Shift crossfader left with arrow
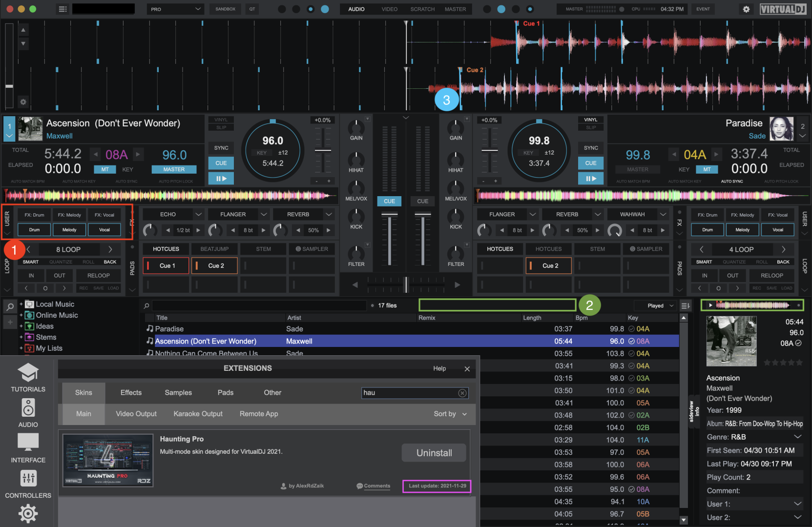Viewport: 812px width, 527px height. [x=355, y=284]
